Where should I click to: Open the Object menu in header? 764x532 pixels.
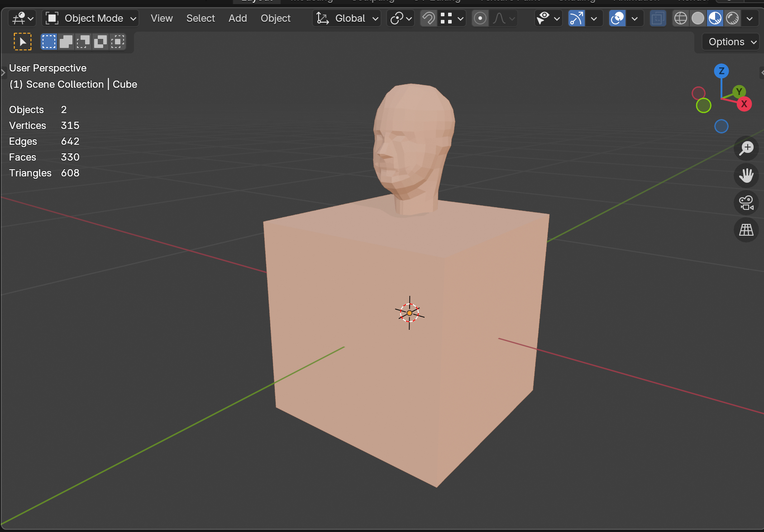(x=275, y=19)
